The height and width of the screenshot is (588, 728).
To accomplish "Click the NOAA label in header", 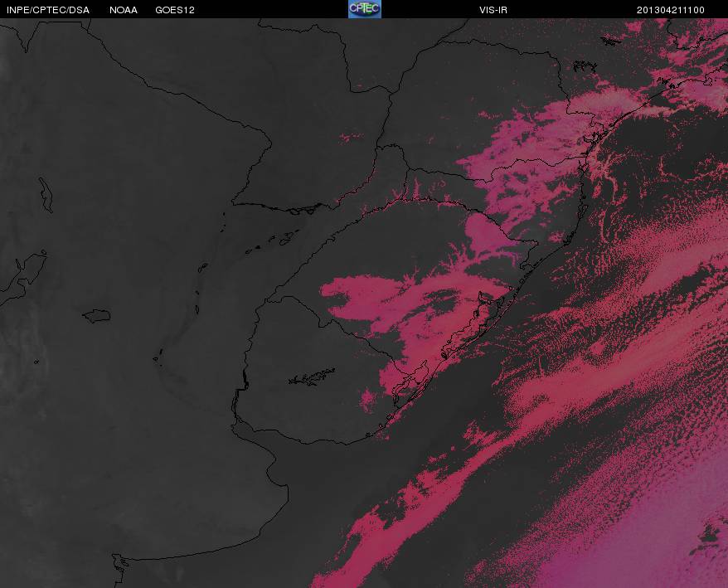I will coord(124,10).
